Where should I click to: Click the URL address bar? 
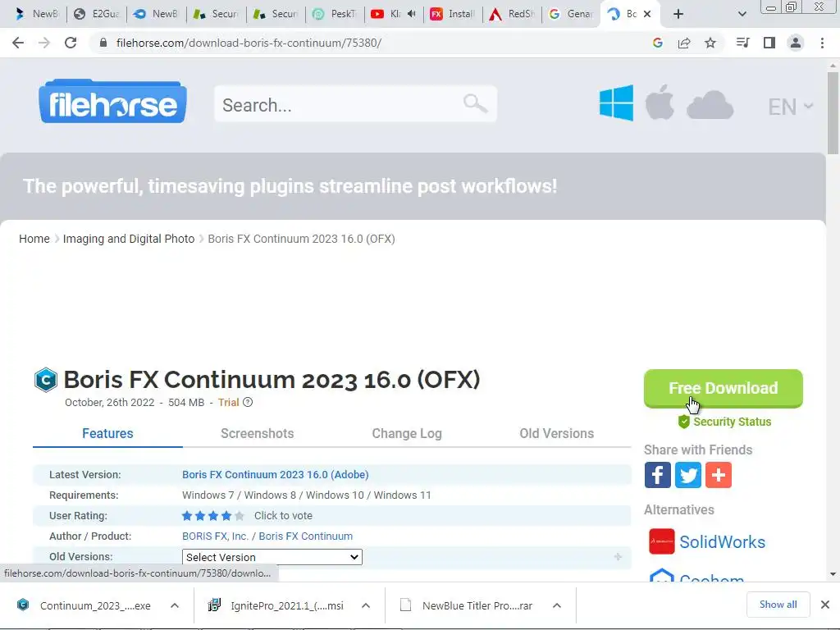[x=370, y=43]
